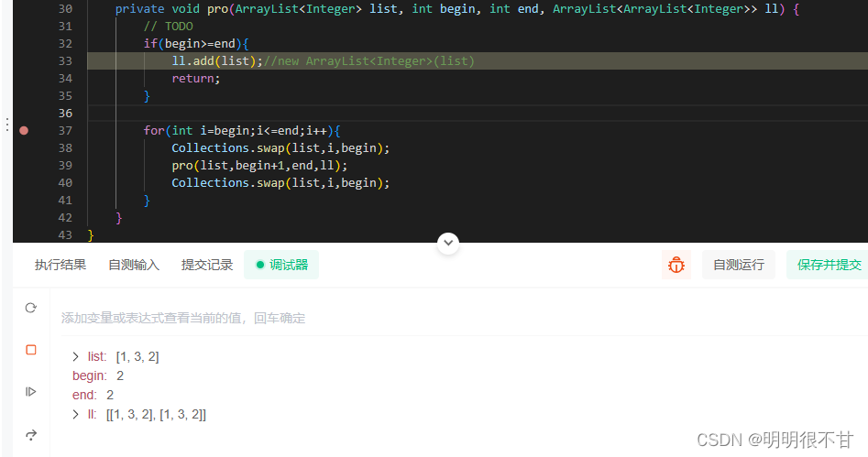
Task: Select the begin variable row
Action: click(x=98, y=375)
